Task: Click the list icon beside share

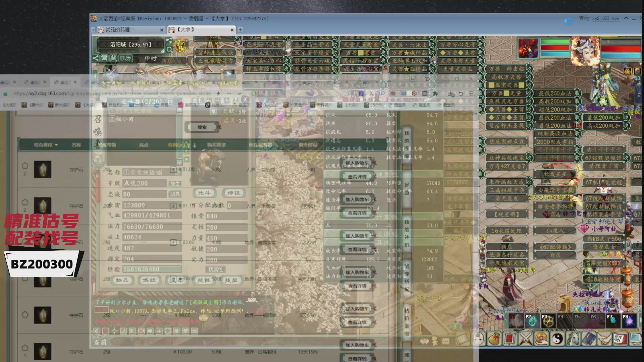Action: tap(104, 58)
